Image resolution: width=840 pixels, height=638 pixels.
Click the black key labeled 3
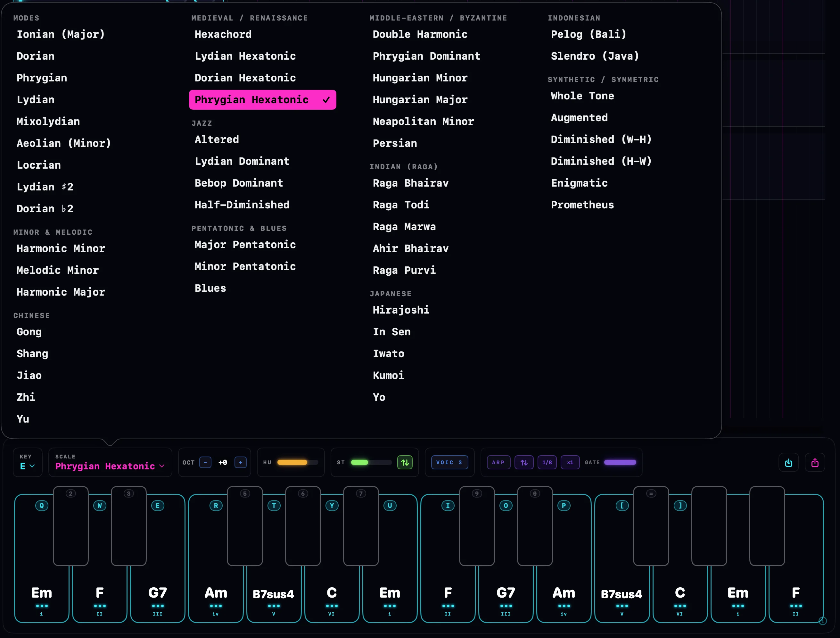point(129,526)
